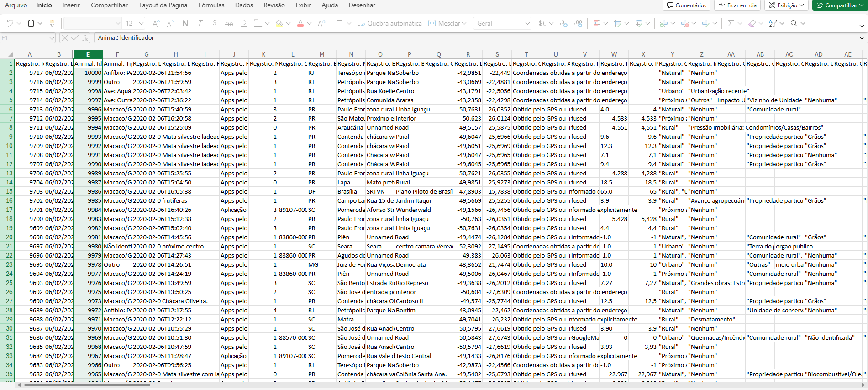The image size is (868, 390).
Task: Open the Fórmulas ribbon tab
Action: [x=211, y=5]
